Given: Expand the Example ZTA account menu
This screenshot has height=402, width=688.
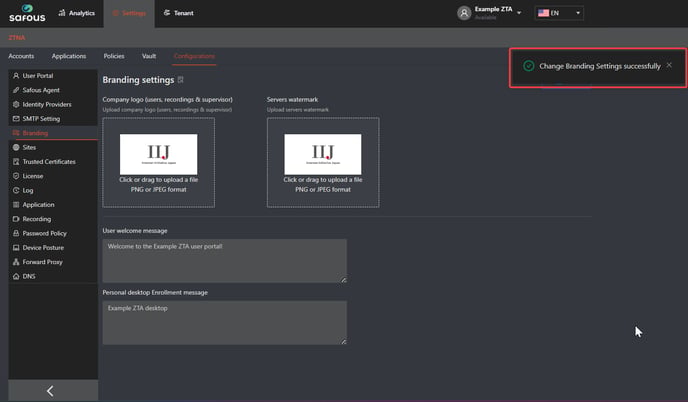Looking at the screenshot, I should click(x=519, y=13).
